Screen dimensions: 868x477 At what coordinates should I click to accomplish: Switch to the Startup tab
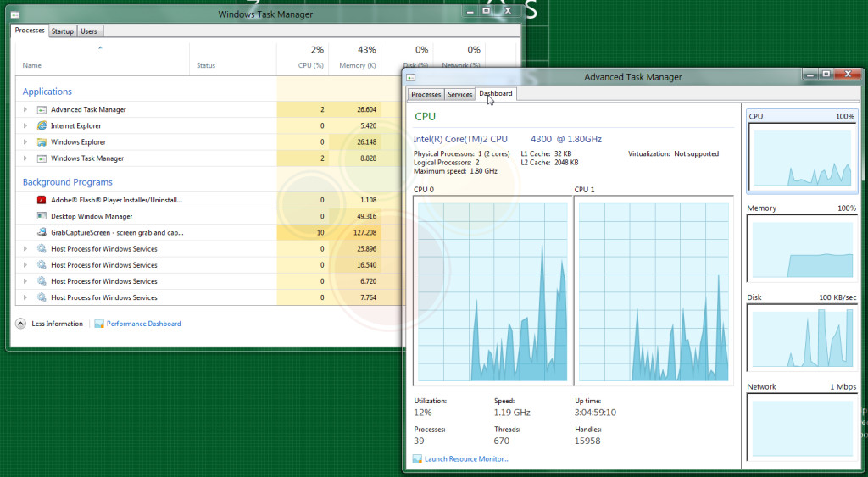click(62, 31)
